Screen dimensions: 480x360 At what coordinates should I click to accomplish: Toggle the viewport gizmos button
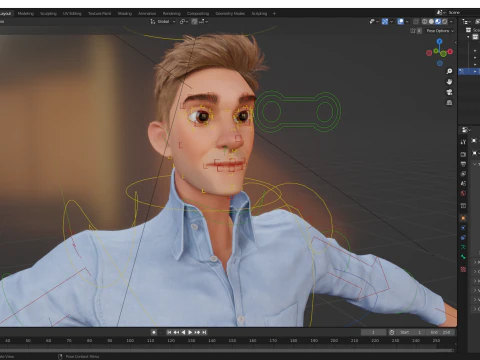[385, 22]
